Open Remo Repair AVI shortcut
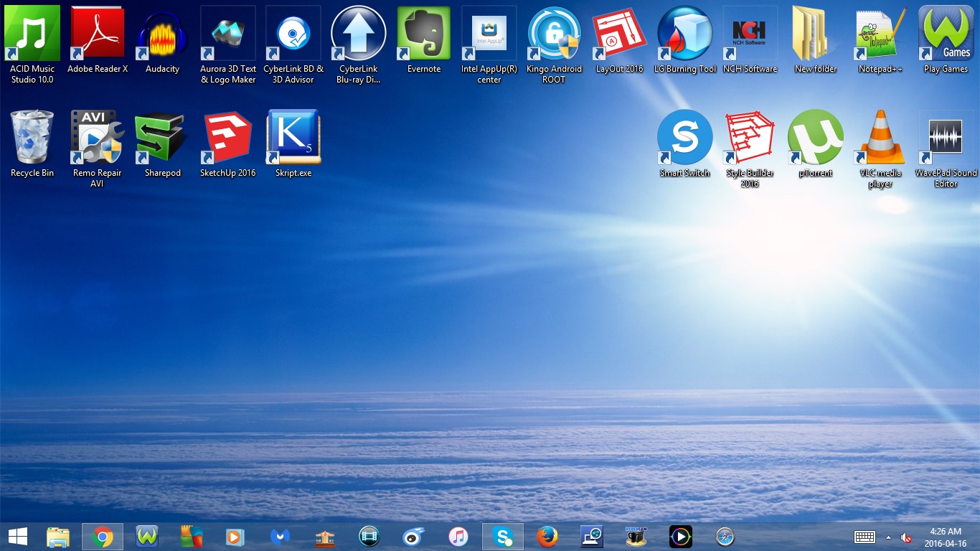 pos(98,149)
